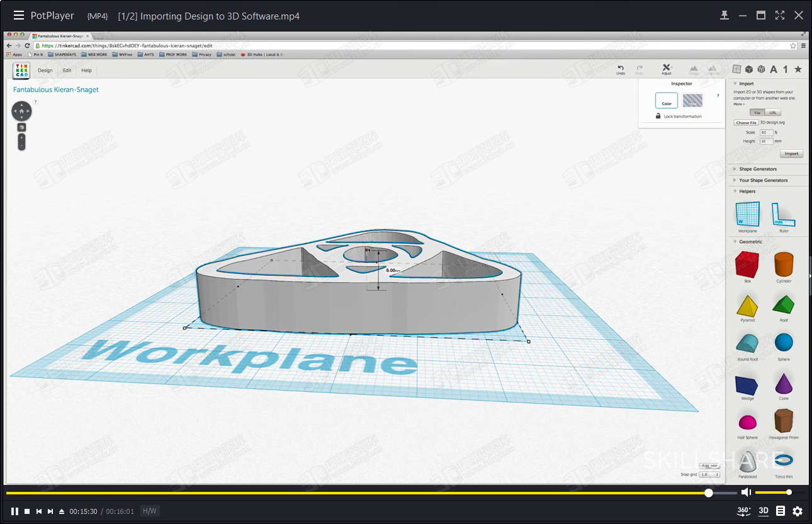Click the Redo button
812x524 pixels.
tap(640, 69)
